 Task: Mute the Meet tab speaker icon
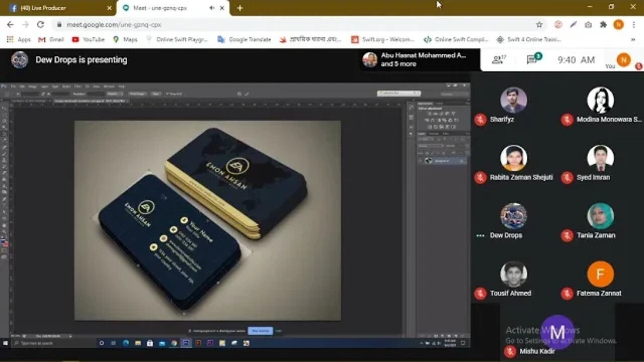click(212, 8)
